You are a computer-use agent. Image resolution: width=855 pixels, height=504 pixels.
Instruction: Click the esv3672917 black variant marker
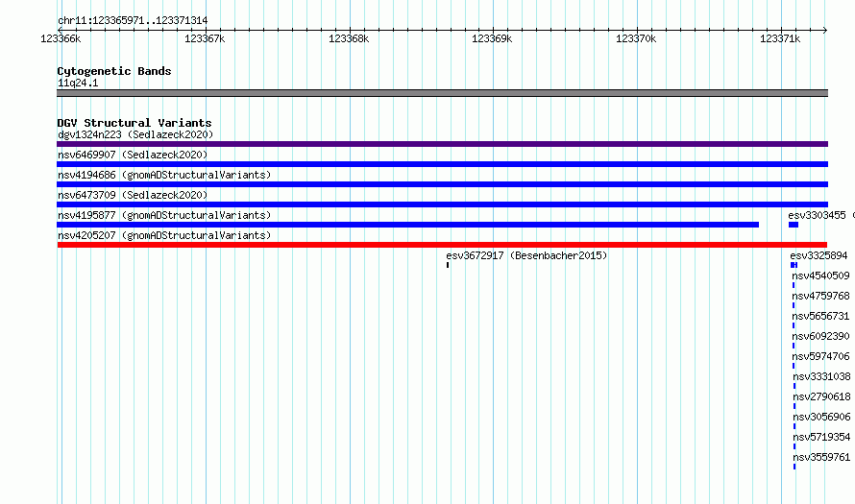coord(448,265)
